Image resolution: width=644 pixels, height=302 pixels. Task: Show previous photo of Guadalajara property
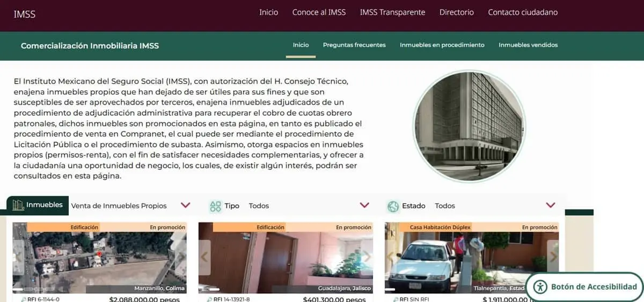204,257
